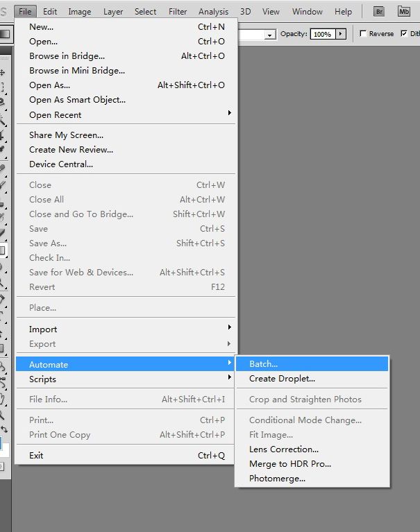Choose Save in File menu
This screenshot has width=420, height=532.
(x=126, y=229)
